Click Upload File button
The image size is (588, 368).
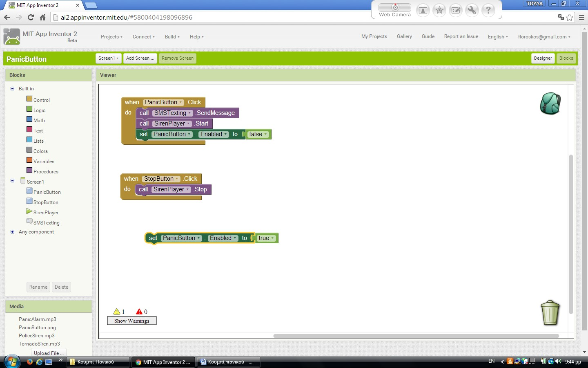click(x=49, y=353)
